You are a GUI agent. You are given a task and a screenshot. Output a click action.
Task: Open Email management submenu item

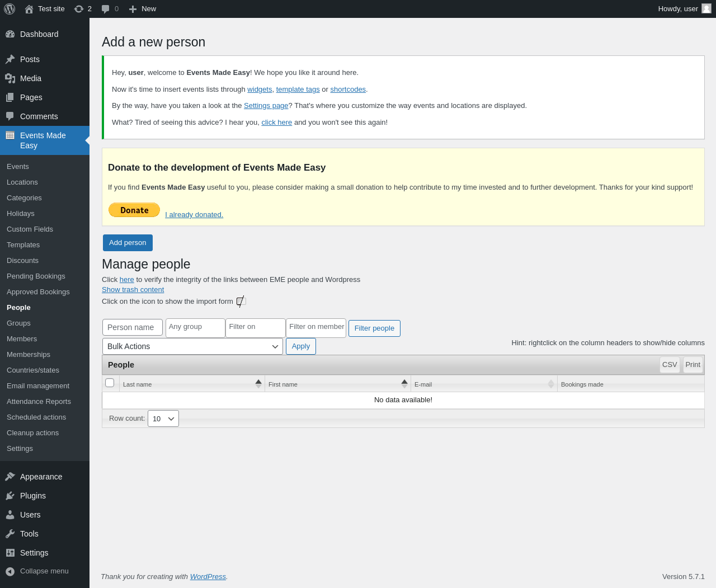38,386
